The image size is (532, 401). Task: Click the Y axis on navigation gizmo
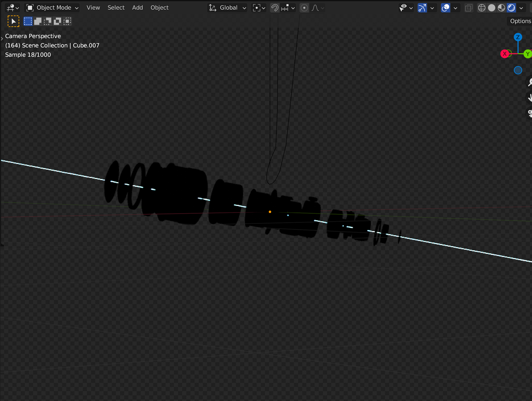tap(528, 54)
